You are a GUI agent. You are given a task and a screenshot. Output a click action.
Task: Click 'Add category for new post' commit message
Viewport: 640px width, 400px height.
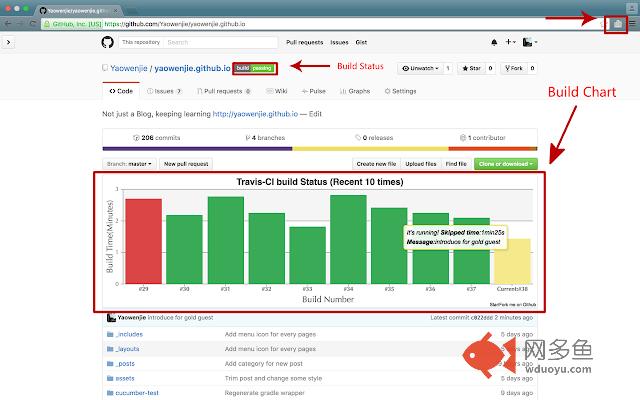pyautogui.click(x=264, y=363)
